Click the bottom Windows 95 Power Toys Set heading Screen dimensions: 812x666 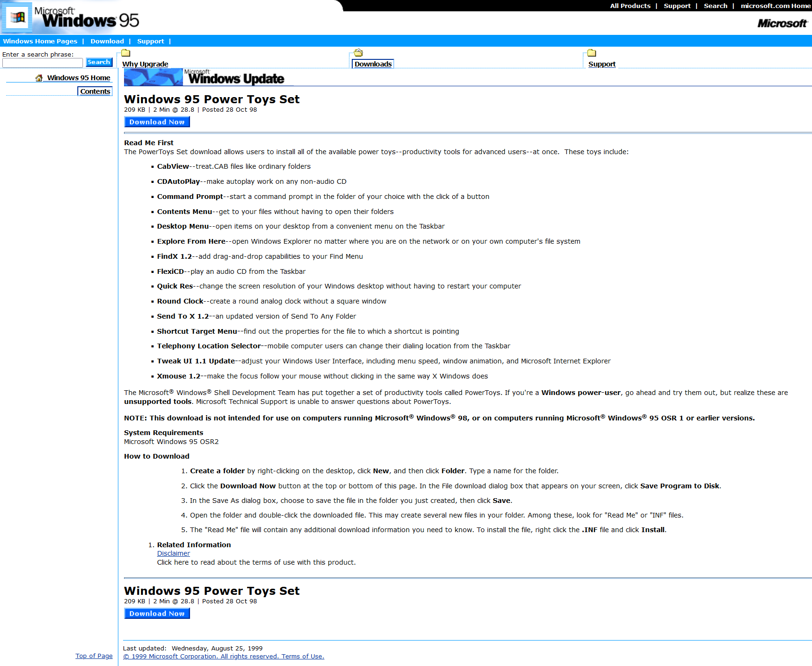[212, 591]
